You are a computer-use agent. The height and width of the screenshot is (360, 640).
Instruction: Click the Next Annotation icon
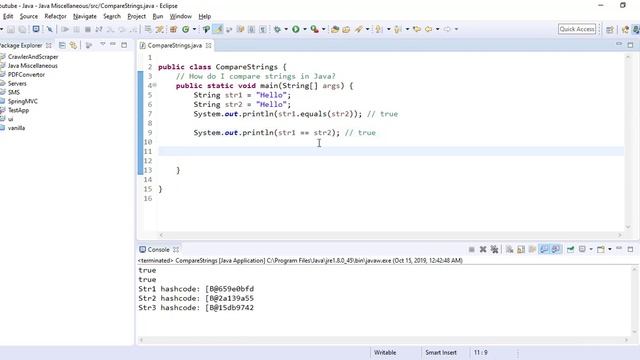coord(379,29)
